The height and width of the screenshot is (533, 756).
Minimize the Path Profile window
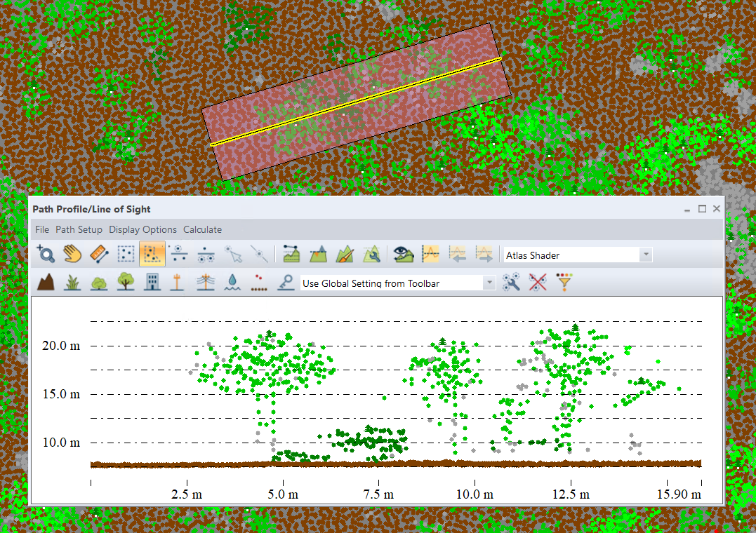pyautogui.click(x=687, y=210)
